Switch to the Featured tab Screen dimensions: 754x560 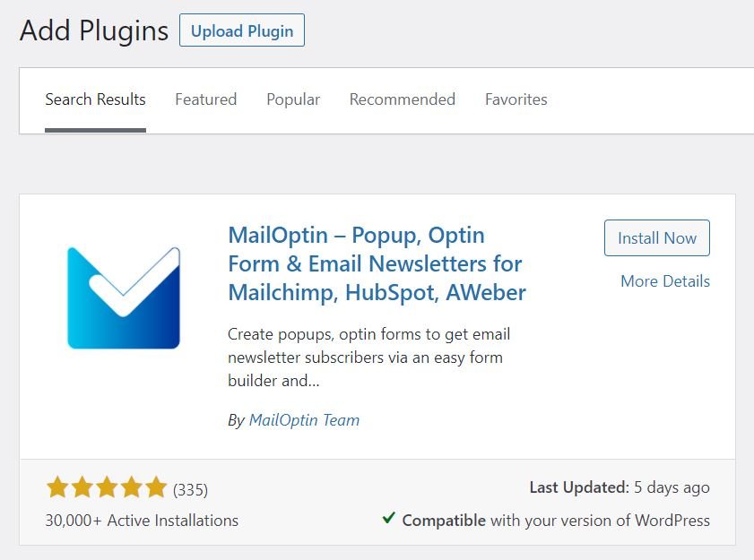[206, 99]
